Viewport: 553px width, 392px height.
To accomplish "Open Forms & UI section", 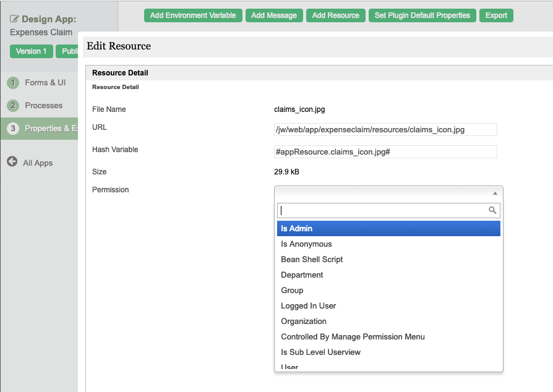I will click(x=45, y=83).
